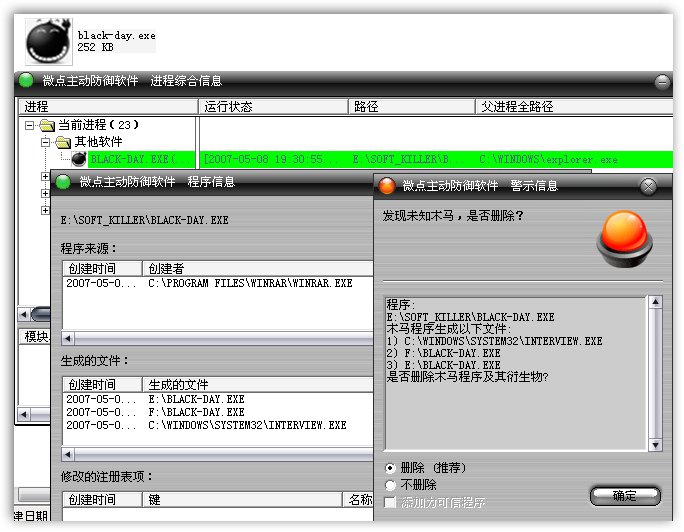Screen dimensions: 684x532
Task: Click the warning message scrollbar down arrow
Action: pyautogui.click(x=656, y=445)
